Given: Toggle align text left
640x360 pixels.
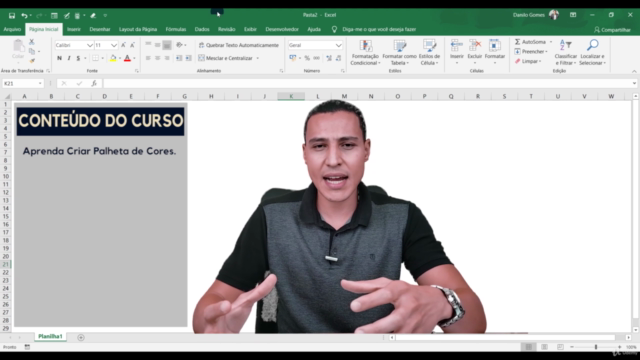Looking at the screenshot, I should (x=148, y=58).
